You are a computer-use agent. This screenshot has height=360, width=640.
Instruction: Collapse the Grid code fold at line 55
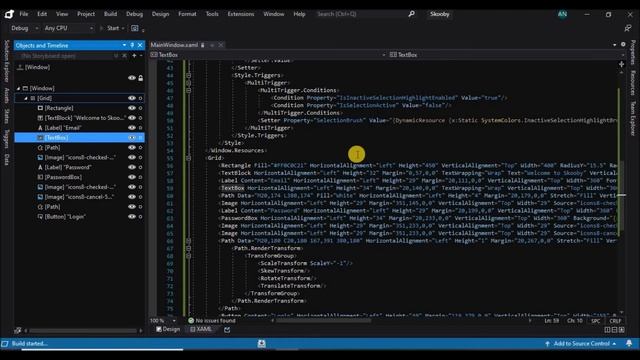coord(189,158)
